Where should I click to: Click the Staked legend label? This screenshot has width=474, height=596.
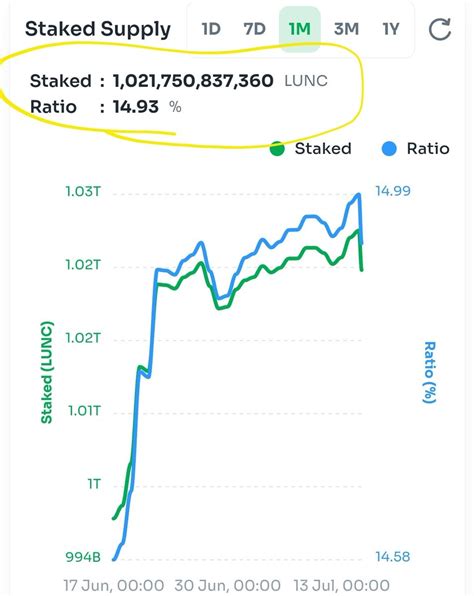(x=323, y=148)
